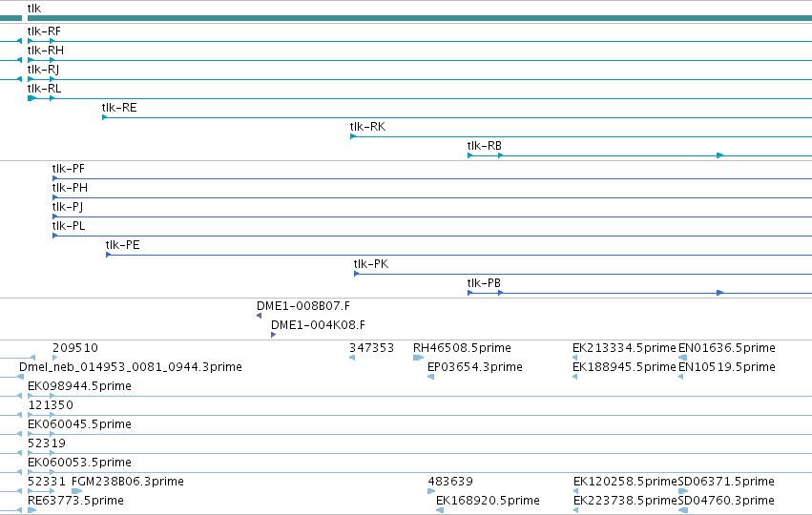The width and height of the screenshot is (812, 515).
Task: Select EK188945.5prime label
Action: click(625, 367)
